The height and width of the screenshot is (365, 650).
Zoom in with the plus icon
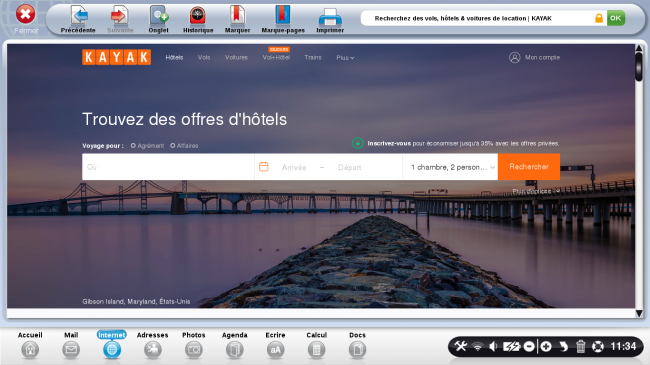pyautogui.click(x=546, y=346)
